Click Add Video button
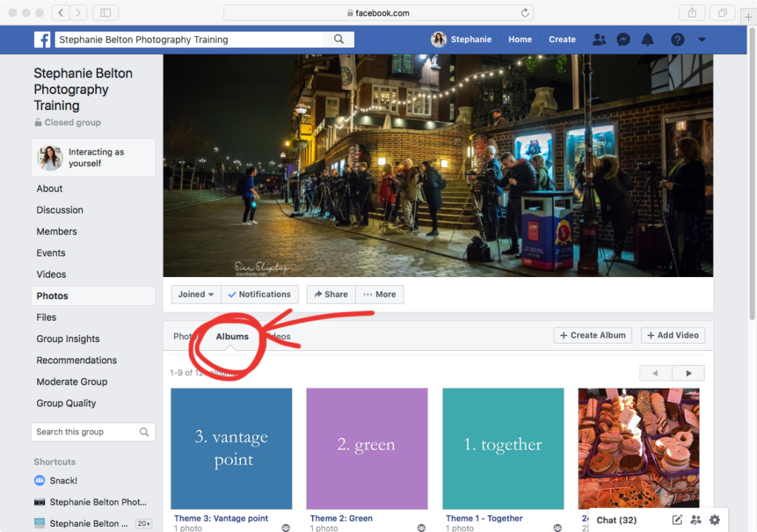The height and width of the screenshot is (532, 757). pos(673,335)
